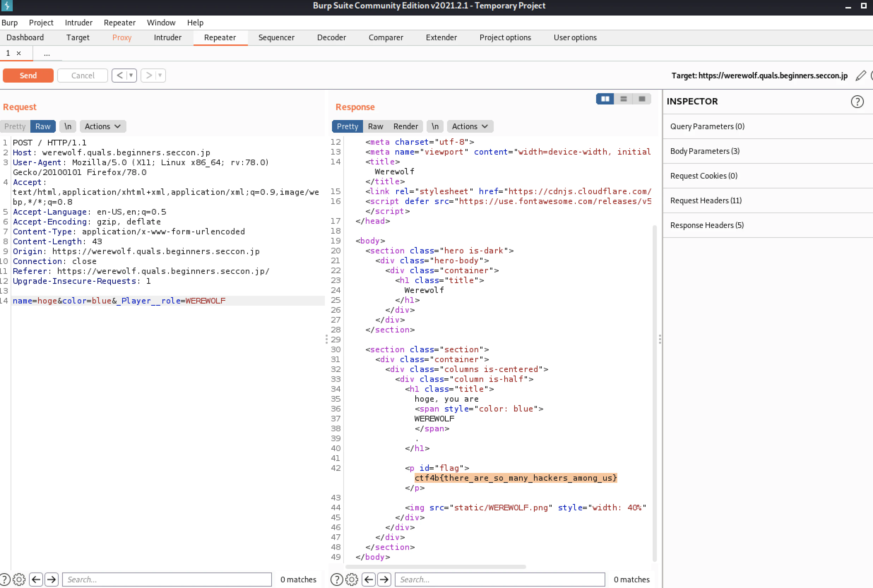Go to previous match in request search
This screenshot has height=588, width=873.
coord(36,580)
